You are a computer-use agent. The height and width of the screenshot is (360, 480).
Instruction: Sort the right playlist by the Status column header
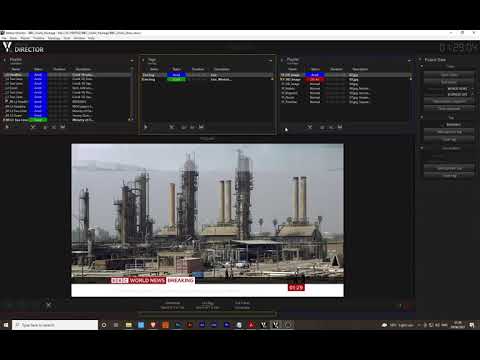[315, 69]
